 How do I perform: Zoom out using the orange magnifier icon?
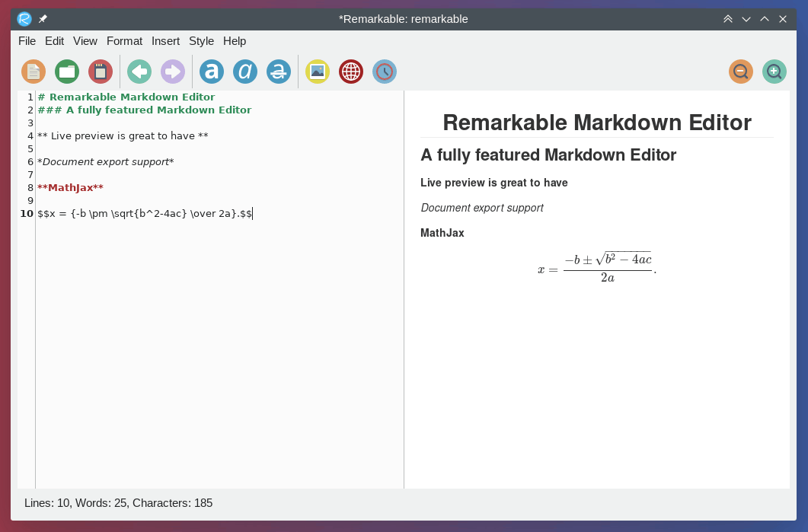pos(741,72)
